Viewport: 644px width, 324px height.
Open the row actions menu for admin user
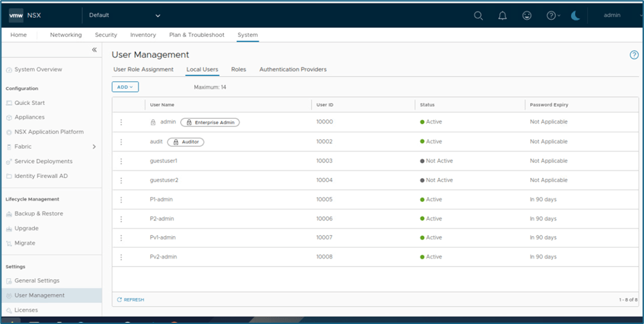coord(121,122)
